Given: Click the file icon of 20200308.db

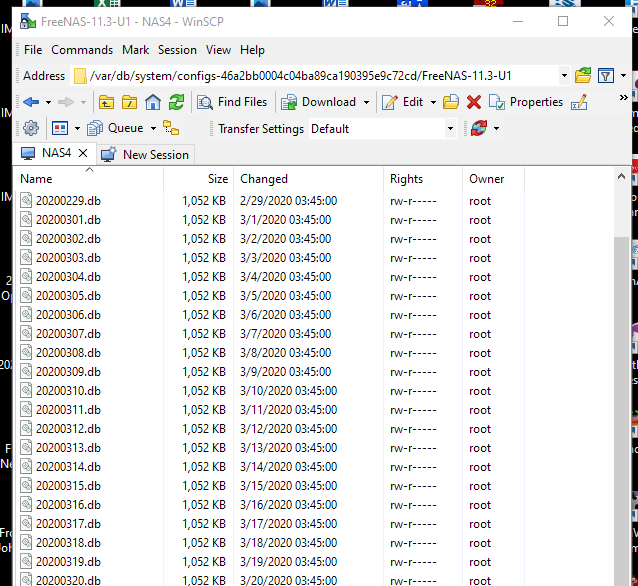Looking at the screenshot, I should point(26,352).
